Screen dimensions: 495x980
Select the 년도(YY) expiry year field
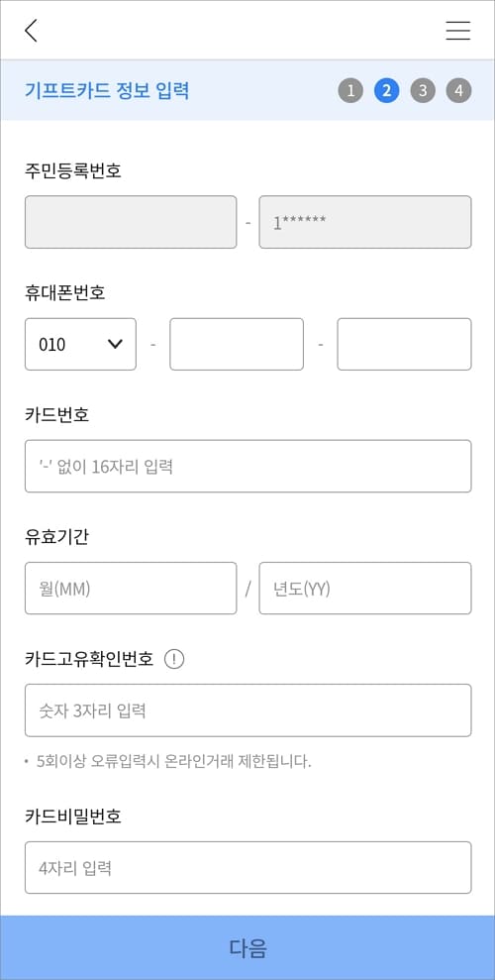coord(365,589)
